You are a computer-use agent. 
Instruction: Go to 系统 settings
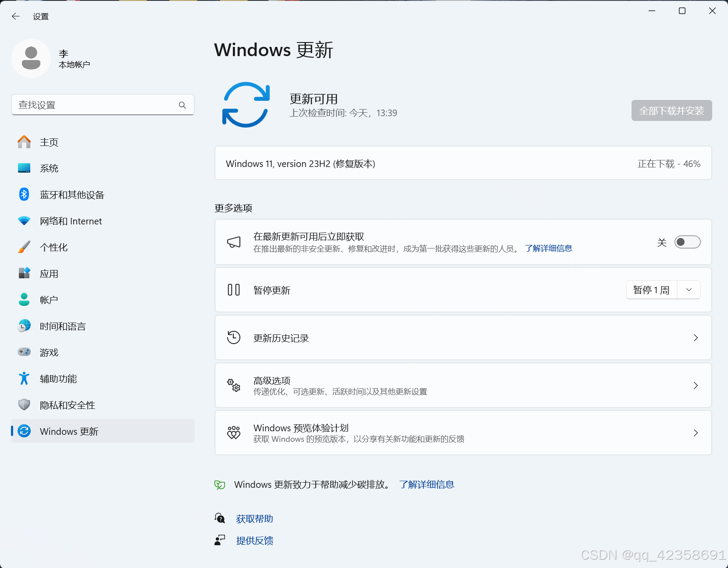click(x=103, y=168)
